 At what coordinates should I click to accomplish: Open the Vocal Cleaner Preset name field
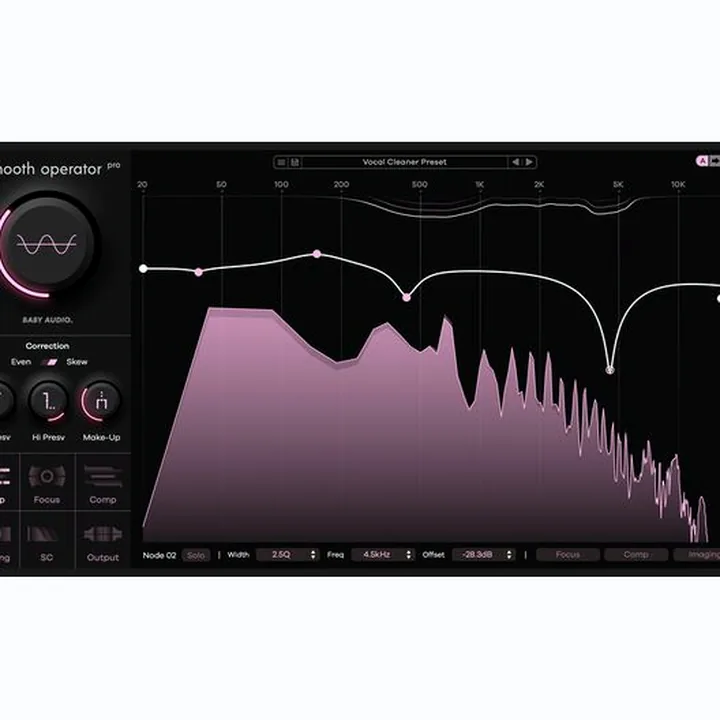[405, 162]
